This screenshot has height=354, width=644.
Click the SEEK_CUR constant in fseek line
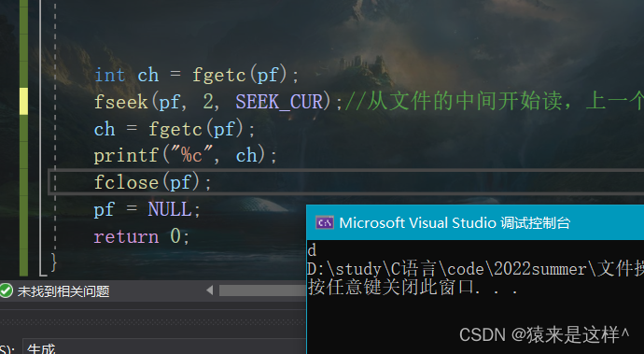coord(279,102)
